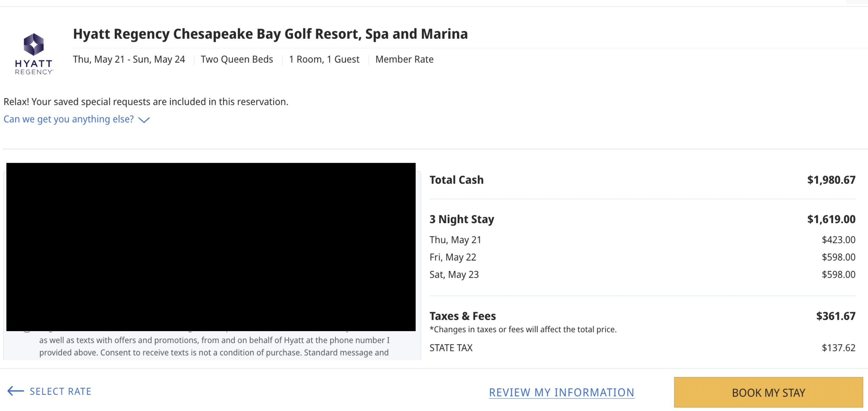Click the 3 Night Stay heading
The image size is (868, 411).
(x=461, y=219)
